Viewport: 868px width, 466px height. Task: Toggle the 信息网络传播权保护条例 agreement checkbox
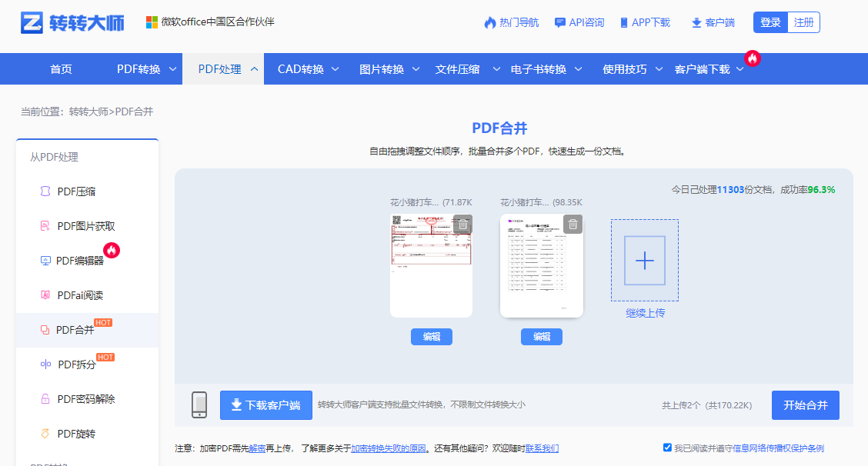tap(667, 448)
